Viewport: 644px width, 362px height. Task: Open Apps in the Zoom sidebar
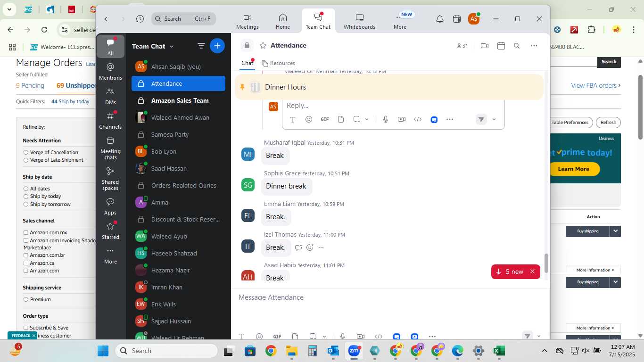tap(110, 206)
